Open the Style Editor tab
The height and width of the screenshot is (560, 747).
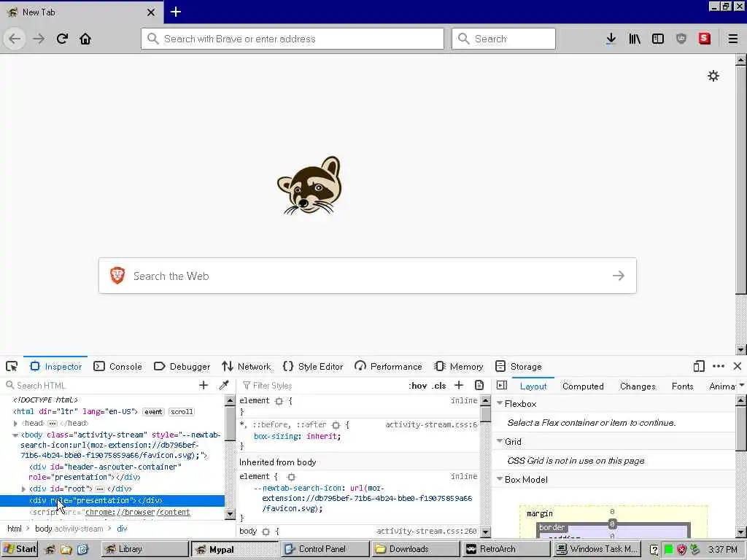click(313, 366)
